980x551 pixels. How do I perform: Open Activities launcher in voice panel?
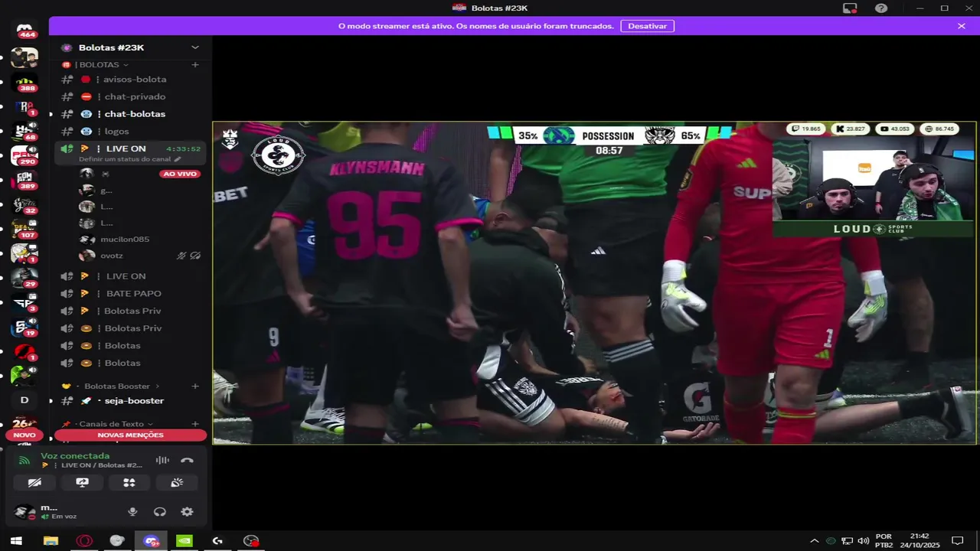click(129, 482)
